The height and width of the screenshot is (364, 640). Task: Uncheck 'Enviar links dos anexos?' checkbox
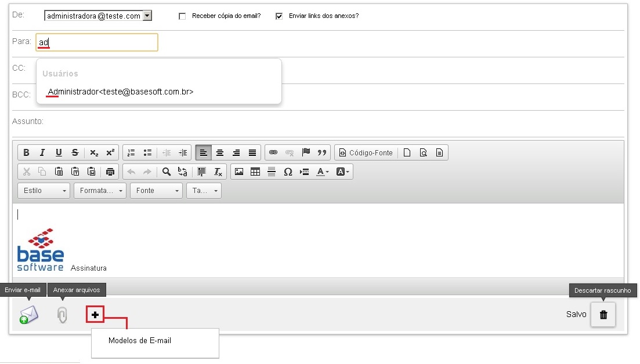click(279, 16)
